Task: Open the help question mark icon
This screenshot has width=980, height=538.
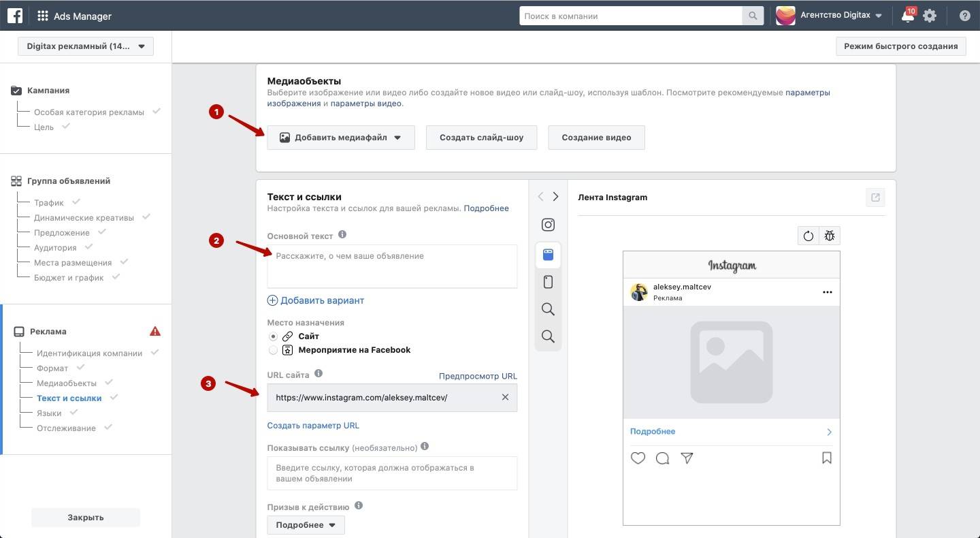Action: 964,16
